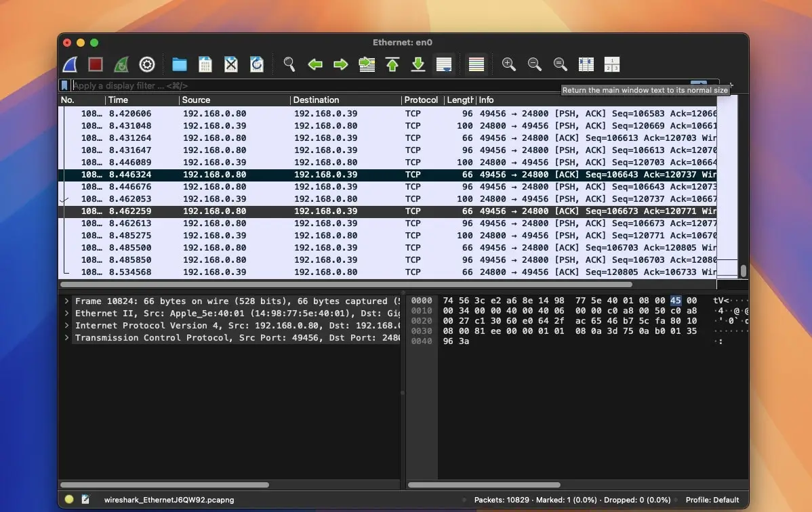The width and height of the screenshot is (812, 512).
Task: Sort packets by the Destination column header
Action: coord(346,100)
